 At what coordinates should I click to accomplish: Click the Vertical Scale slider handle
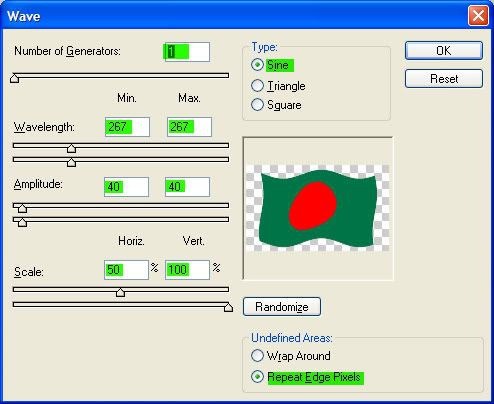tap(228, 307)
